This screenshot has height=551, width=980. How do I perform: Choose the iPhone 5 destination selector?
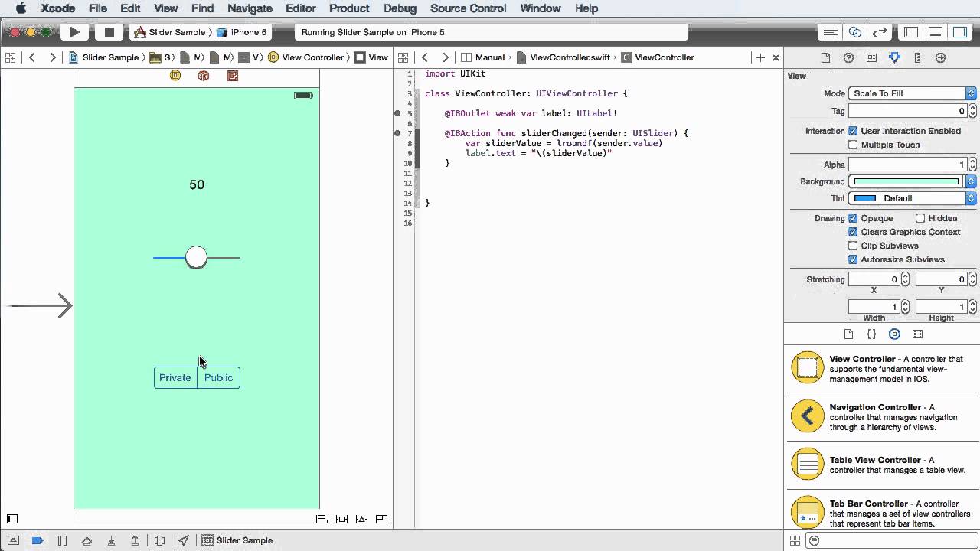[x=242, y=32]
